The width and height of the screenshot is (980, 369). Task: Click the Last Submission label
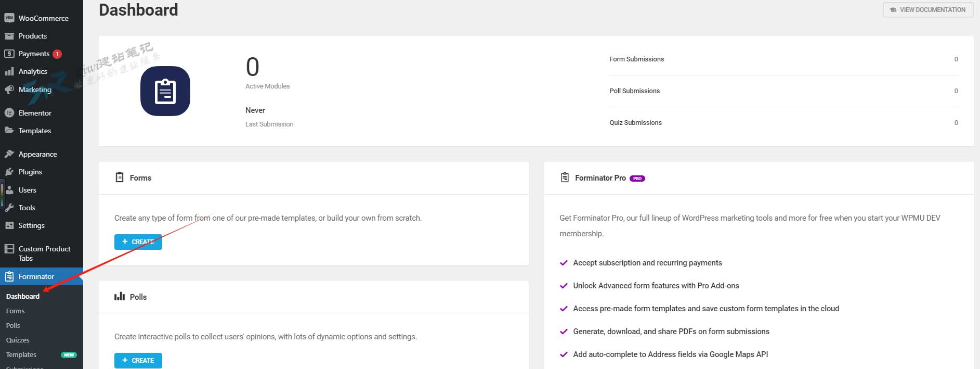tap(269, 124)
